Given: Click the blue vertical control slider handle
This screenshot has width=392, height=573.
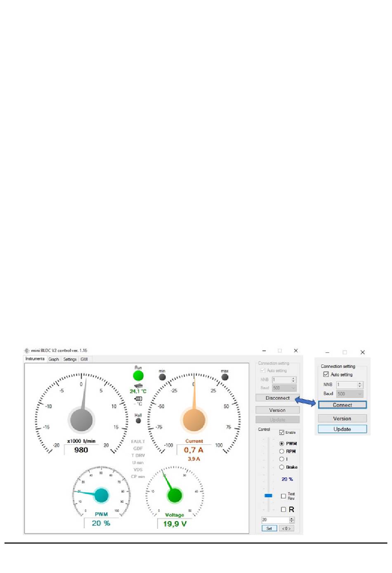Looking at the screenshot, I should click(x=269, y=495).
